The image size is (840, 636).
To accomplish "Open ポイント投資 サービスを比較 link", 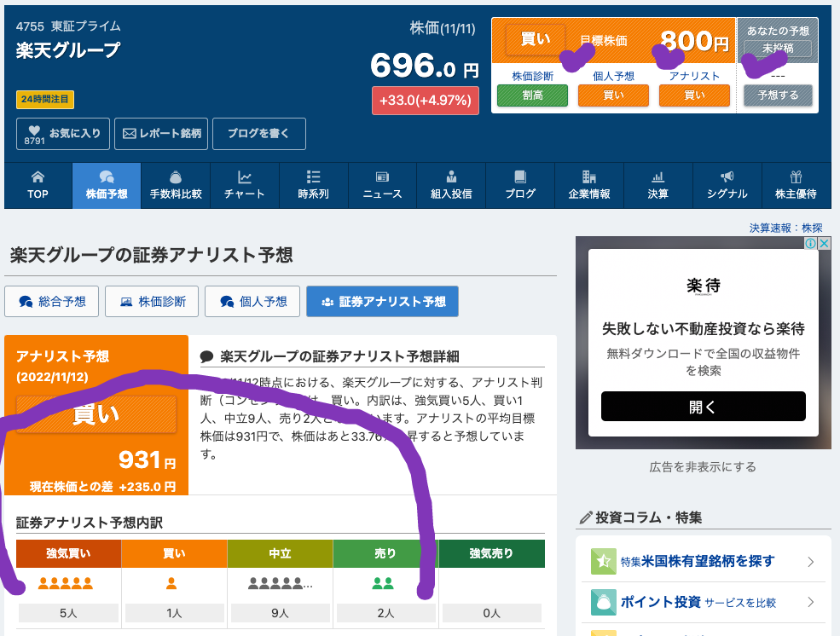I will coord(698,602).
